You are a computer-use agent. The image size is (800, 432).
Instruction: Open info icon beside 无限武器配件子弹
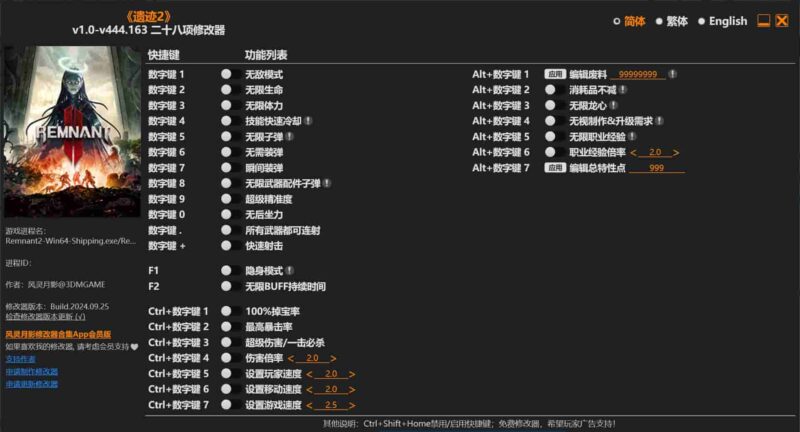(x=327, y=183)
